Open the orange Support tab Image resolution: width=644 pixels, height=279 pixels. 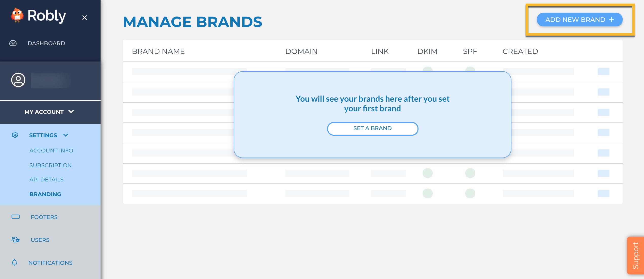(x=636, y=255)
